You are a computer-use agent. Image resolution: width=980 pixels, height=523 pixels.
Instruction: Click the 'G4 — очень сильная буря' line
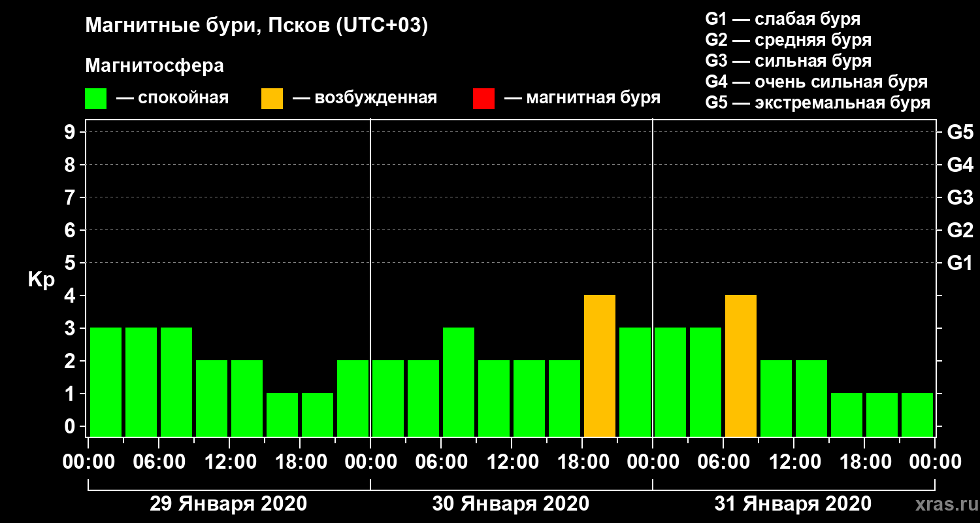point(816,82)
